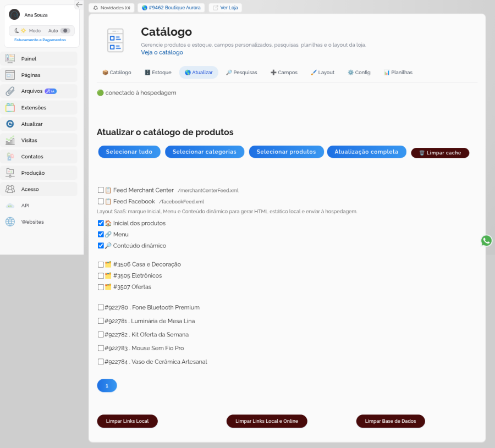Click the Contatos icon in sidebar
This screenshot has width=495, height=448.
pyautogui.click(x=10, y=157)
